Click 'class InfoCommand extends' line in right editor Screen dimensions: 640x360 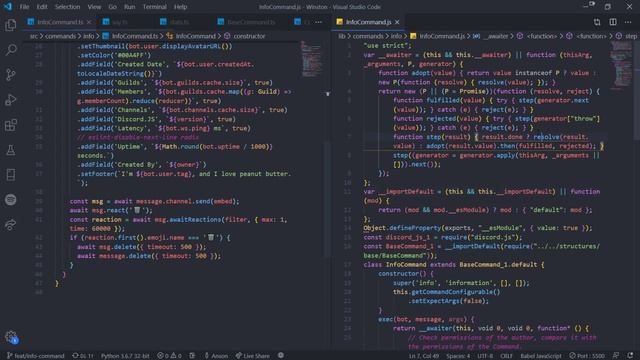tap(454, 264)
